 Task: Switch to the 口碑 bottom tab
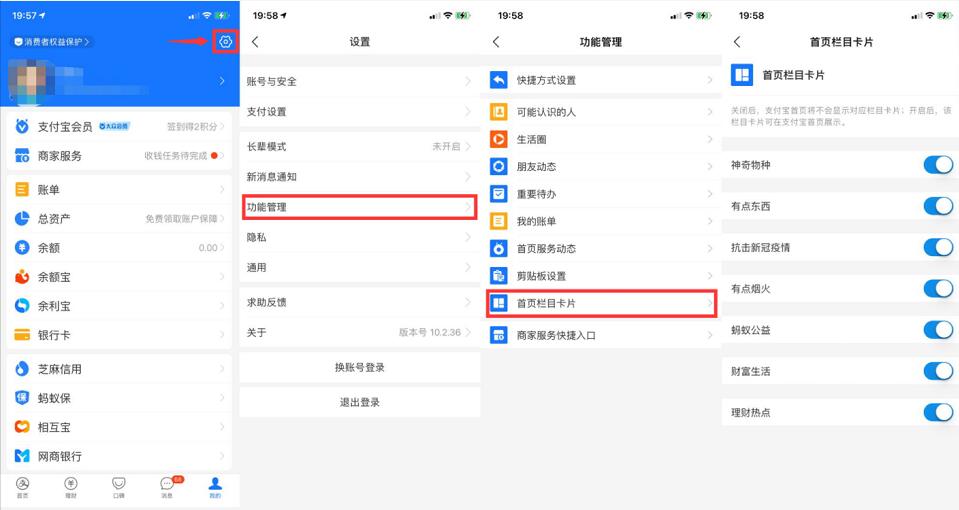point(119,487)
